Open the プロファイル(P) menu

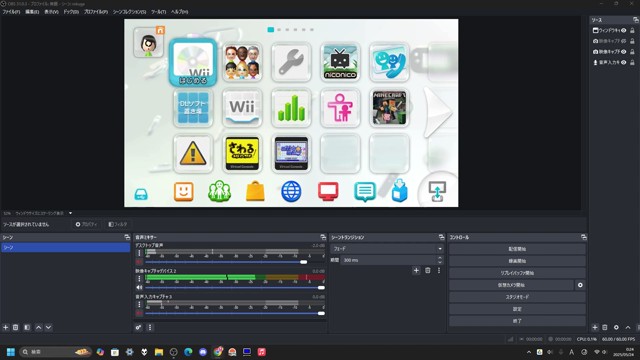[96, 12]
